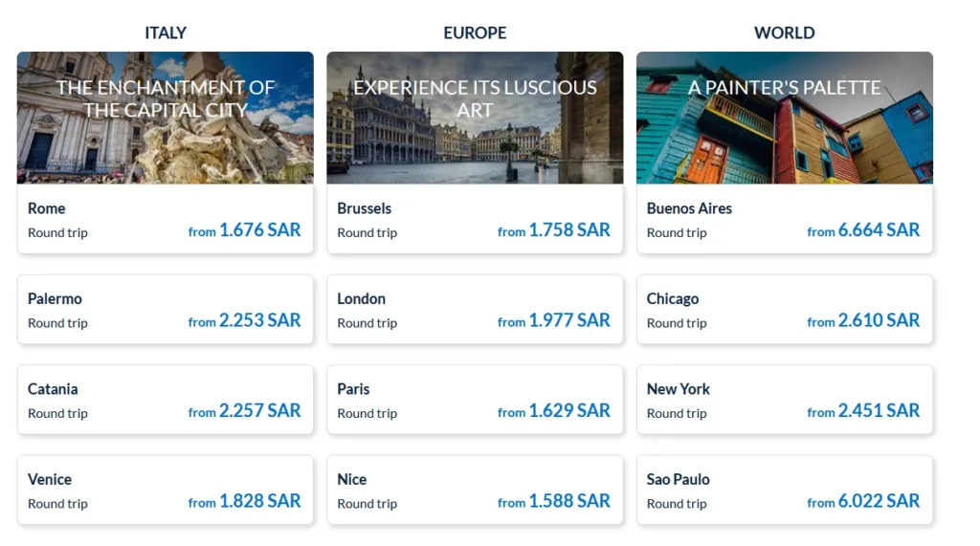Viewport: 980px width, 546px height.
Task: Open the Rome round trip offer
Action: click(x=165, y=219)
